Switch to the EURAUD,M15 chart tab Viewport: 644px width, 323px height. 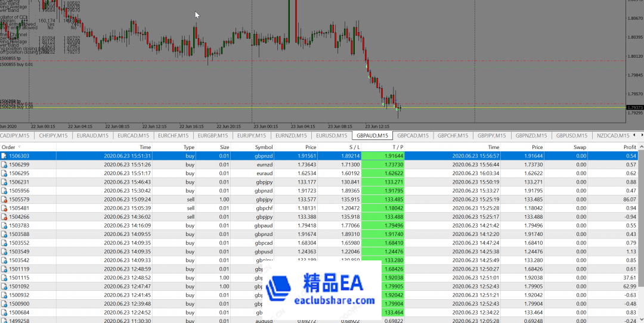point(93,135)
